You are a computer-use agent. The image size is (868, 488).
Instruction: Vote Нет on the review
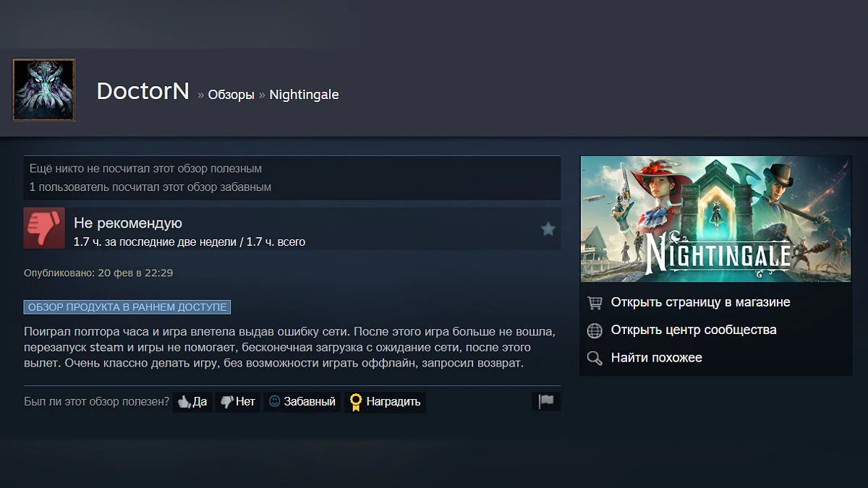[237, 402]
